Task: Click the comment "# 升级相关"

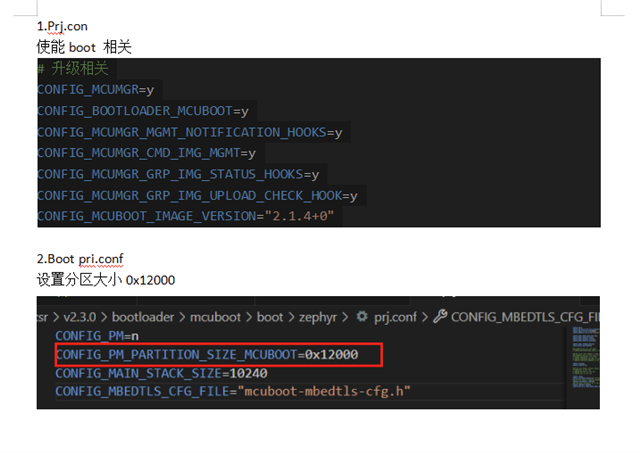Action: [73, 68]
